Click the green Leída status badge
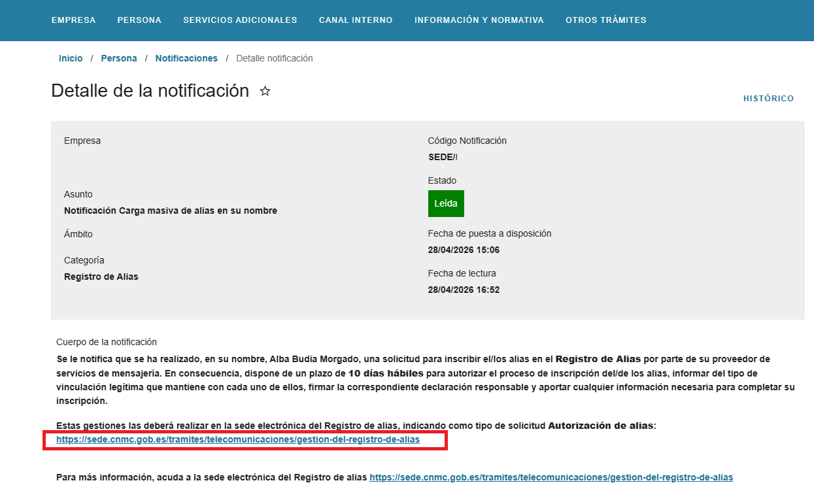 446,203
